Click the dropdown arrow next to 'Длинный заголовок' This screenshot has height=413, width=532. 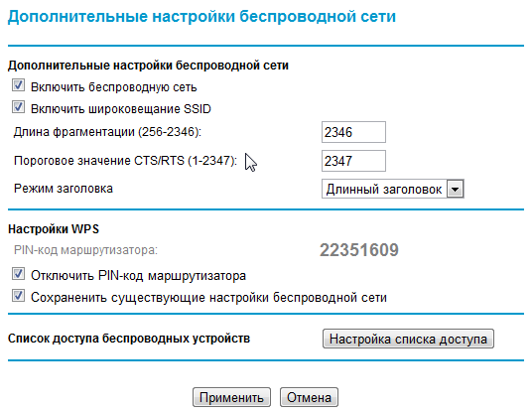click(456, 189)
